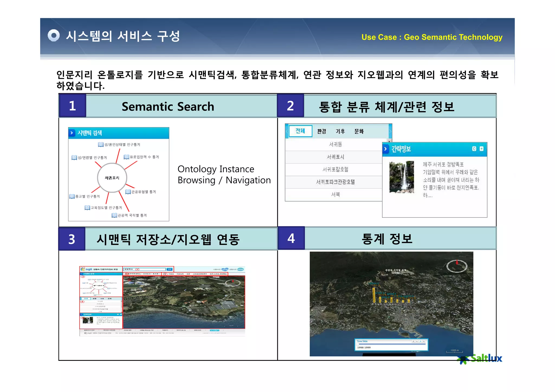Open the 정방폭포 waterfall thumbnail
Image resolution: width=555 pixels, height=392 pixels.
point(402,177)
